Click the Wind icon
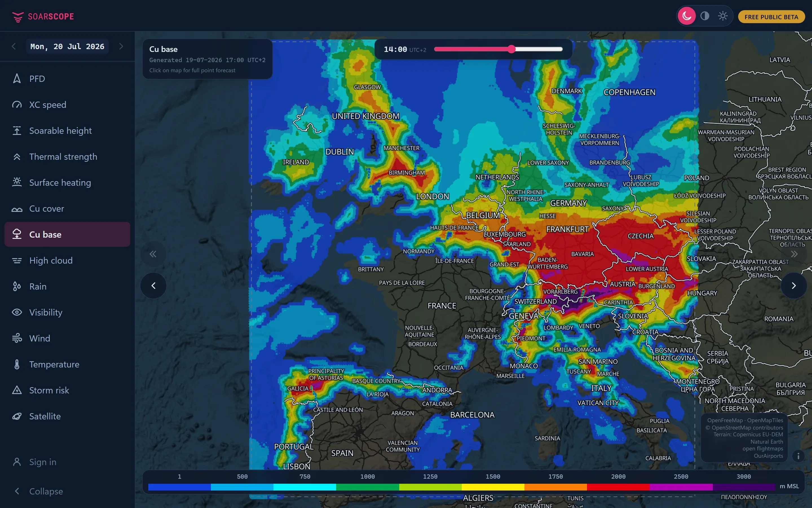Viewport: 812px width, 508px height. [x=17, y=338]
